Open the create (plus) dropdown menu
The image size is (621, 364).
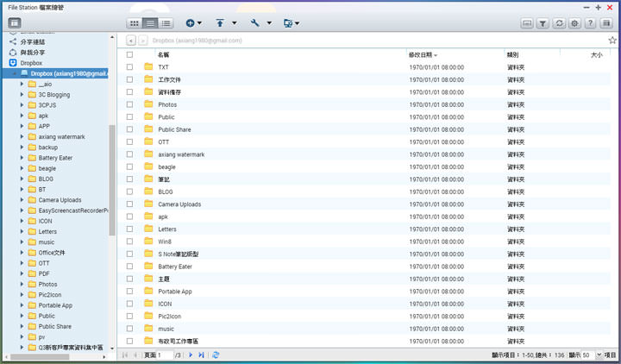point(194,23)
